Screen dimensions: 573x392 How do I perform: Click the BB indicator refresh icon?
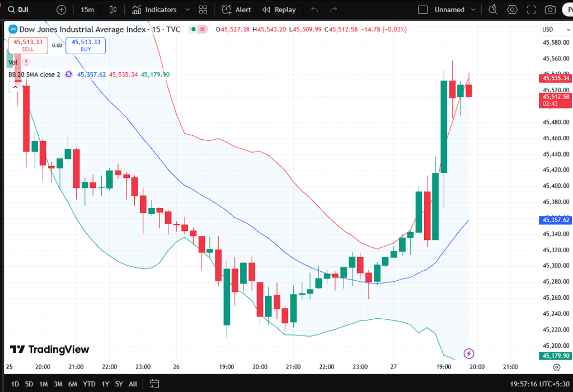click(68, 74)
